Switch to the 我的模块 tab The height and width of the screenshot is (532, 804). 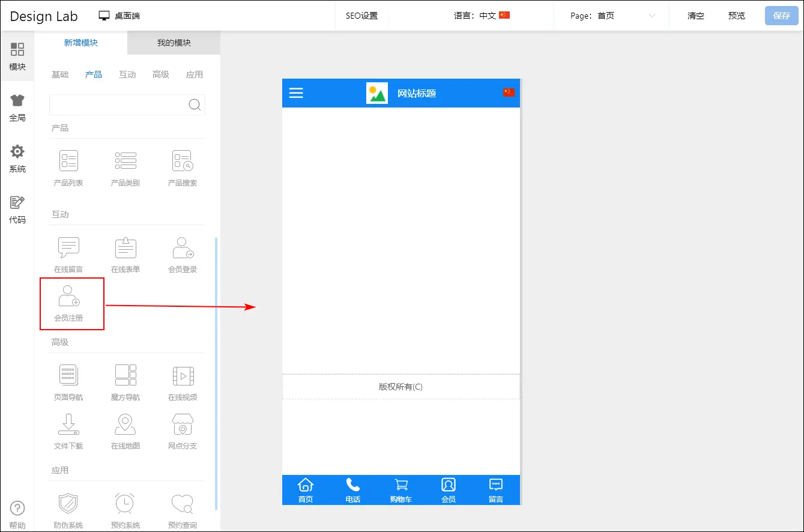click(x=174, y=43)
